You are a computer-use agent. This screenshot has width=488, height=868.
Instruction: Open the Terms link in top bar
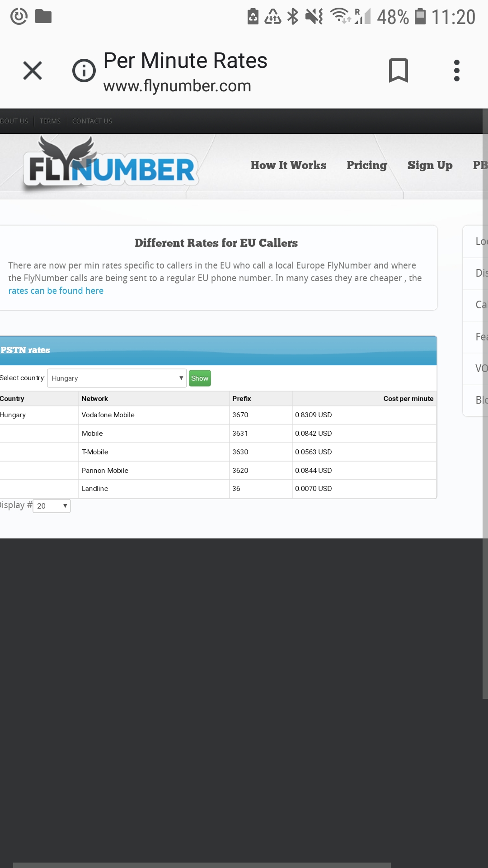(50, 121)
